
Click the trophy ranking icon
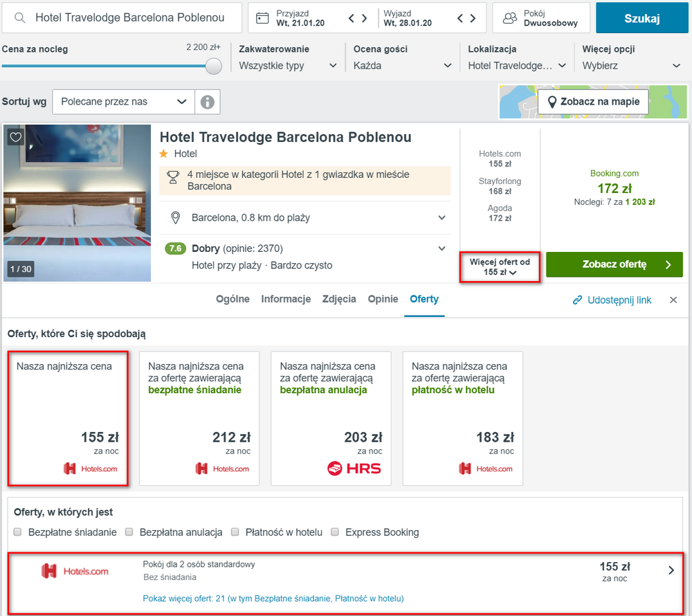tap(173, 177)
